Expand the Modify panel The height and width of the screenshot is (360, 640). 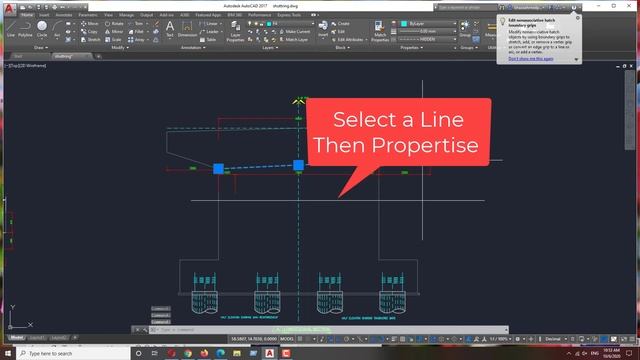(x=120, y=48)
